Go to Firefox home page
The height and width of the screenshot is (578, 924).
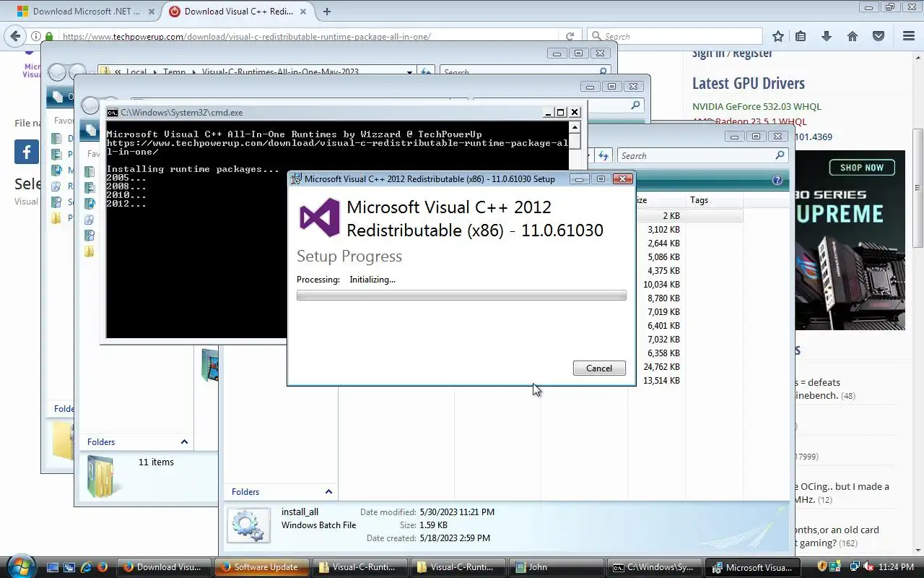pyautogui.click(x=853, y=36)
